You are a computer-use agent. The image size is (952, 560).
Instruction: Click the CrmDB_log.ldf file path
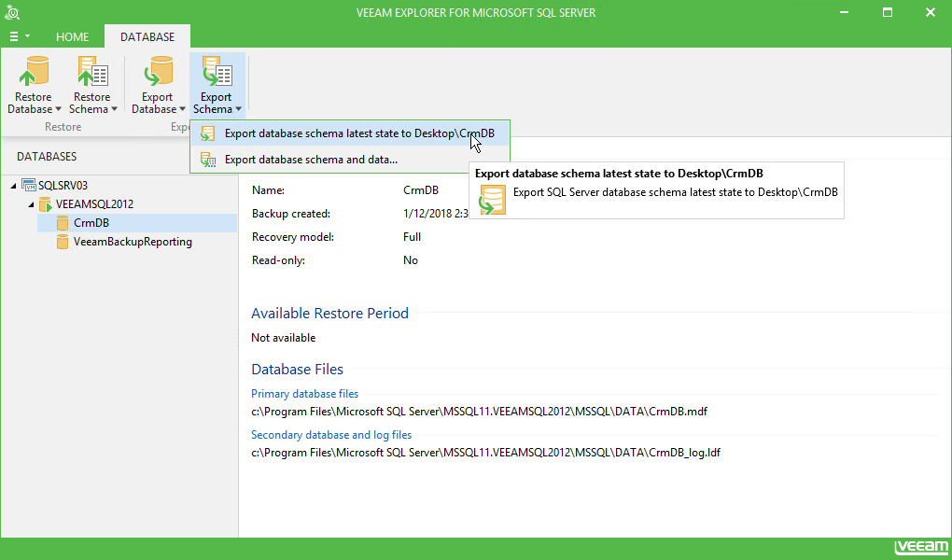[485, 453]
